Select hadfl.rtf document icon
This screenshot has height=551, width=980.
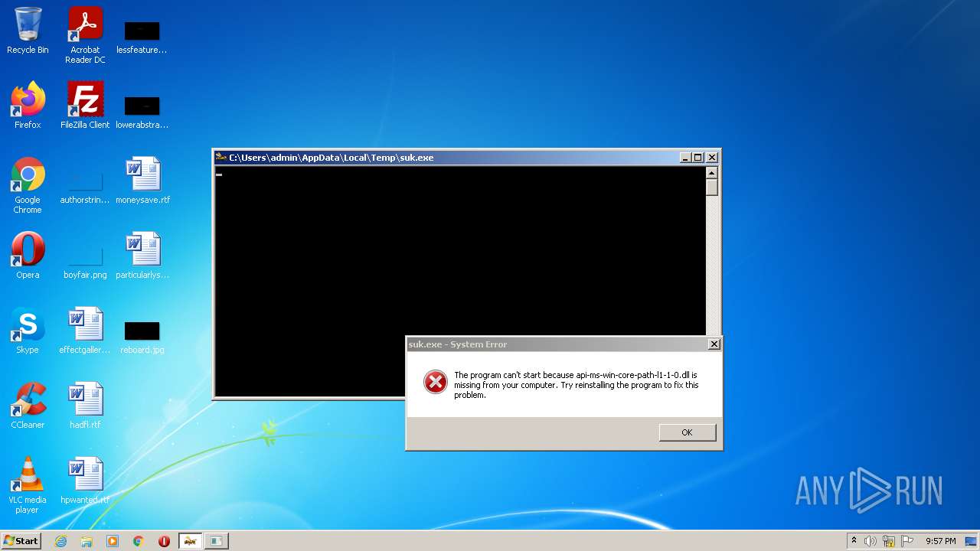point(85,406)
